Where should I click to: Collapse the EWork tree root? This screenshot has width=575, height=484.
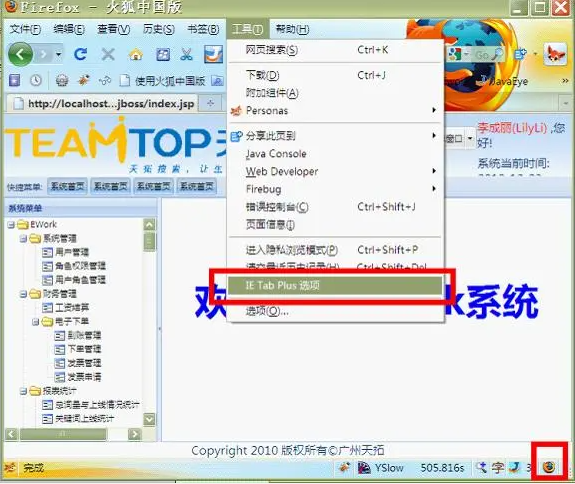[11, 225]
